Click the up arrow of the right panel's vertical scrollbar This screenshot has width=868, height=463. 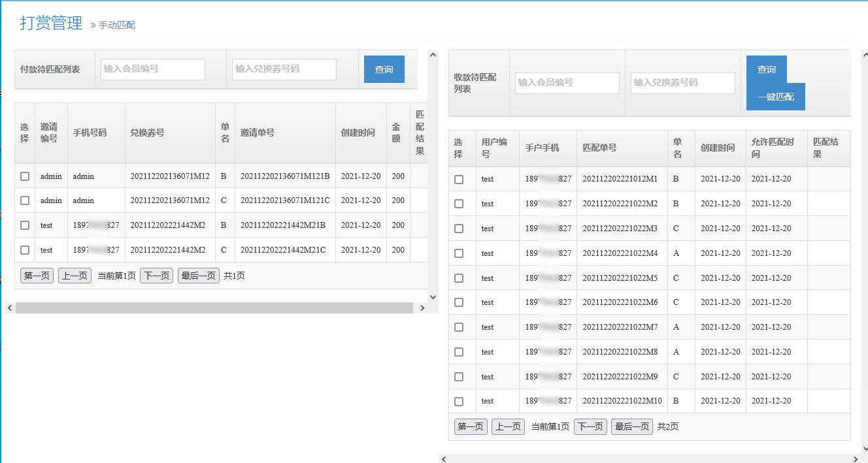click(864, 56)
